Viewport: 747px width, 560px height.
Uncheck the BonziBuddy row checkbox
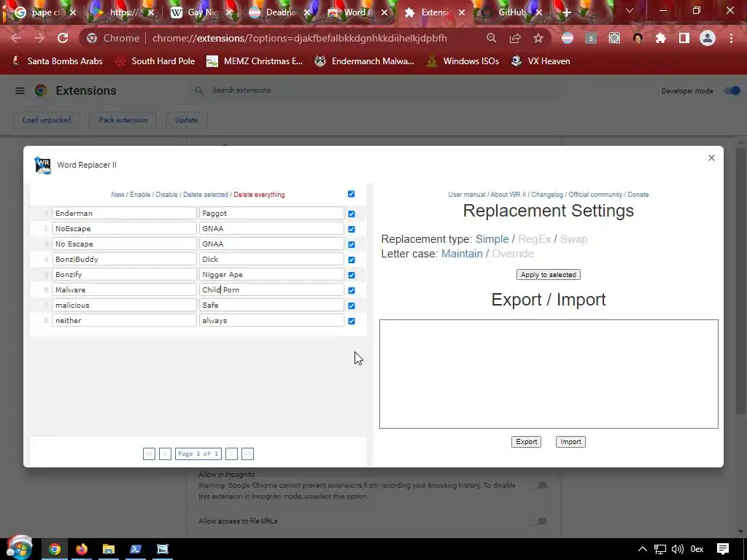pyautogui.click(x=352, y=260)
